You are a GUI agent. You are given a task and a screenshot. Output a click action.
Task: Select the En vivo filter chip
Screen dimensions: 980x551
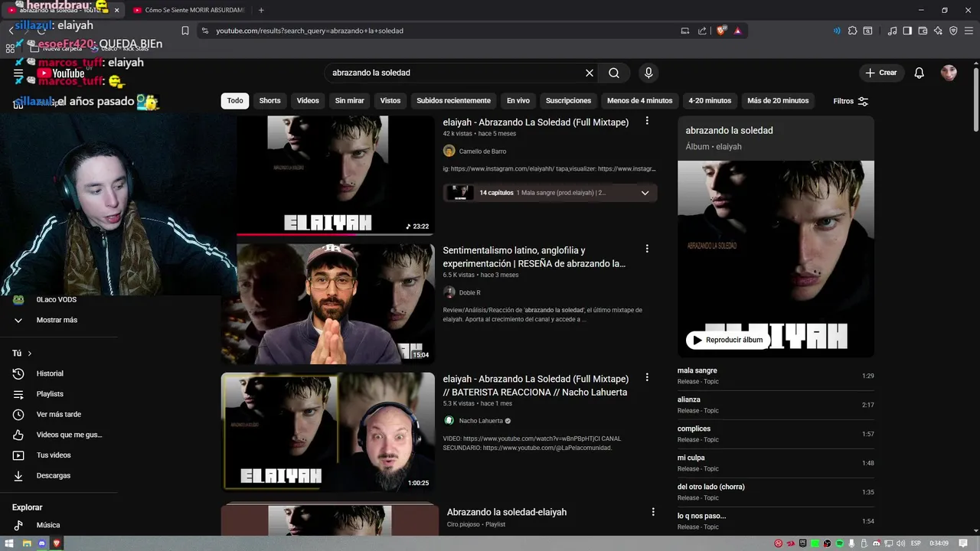[x=518, y=101]
